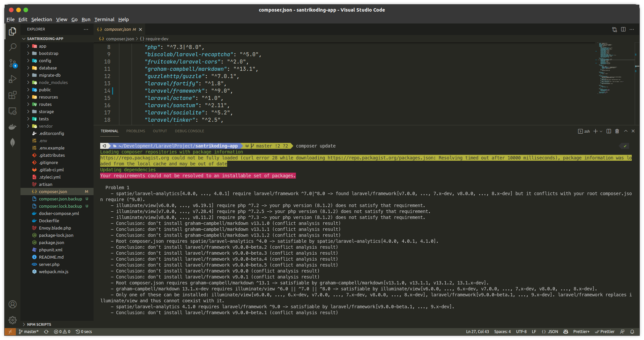Open the Docker view icon
This screenshot has height=340, width=644.
[13, 127]
